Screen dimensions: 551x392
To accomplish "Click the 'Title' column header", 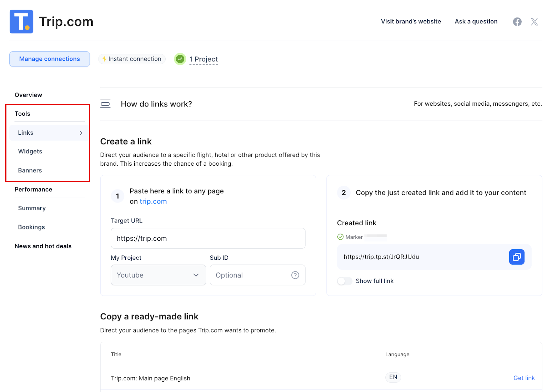I will (x=116, y=354).
